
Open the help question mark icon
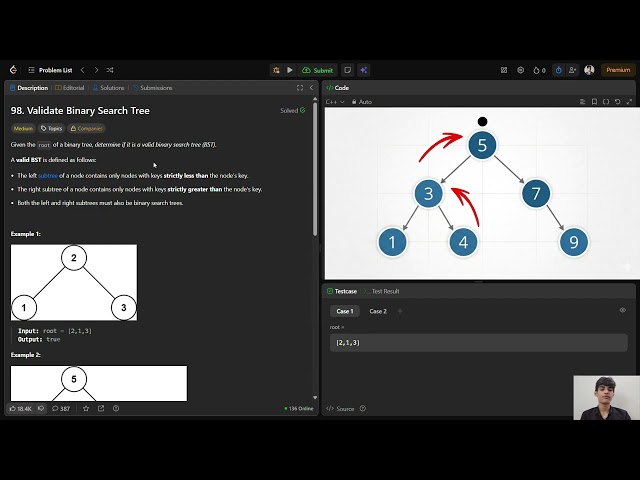(x=116, y=409)
